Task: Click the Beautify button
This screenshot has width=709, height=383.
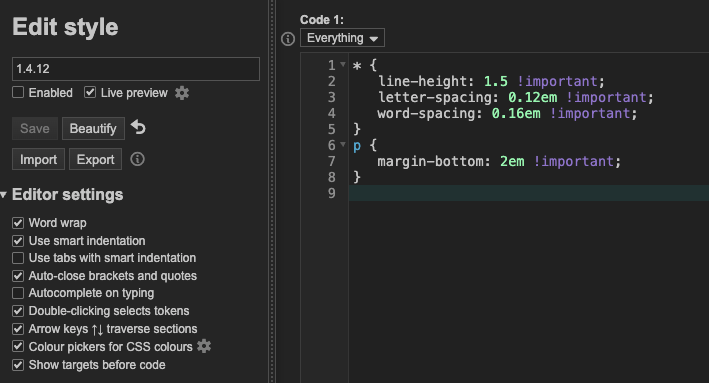Action: 93,128
